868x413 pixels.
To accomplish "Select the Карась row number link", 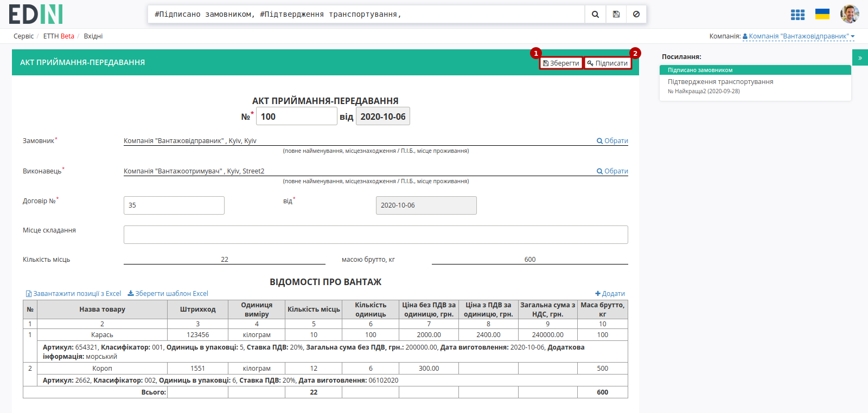I will pyautogui.click(x=30, y=335).
